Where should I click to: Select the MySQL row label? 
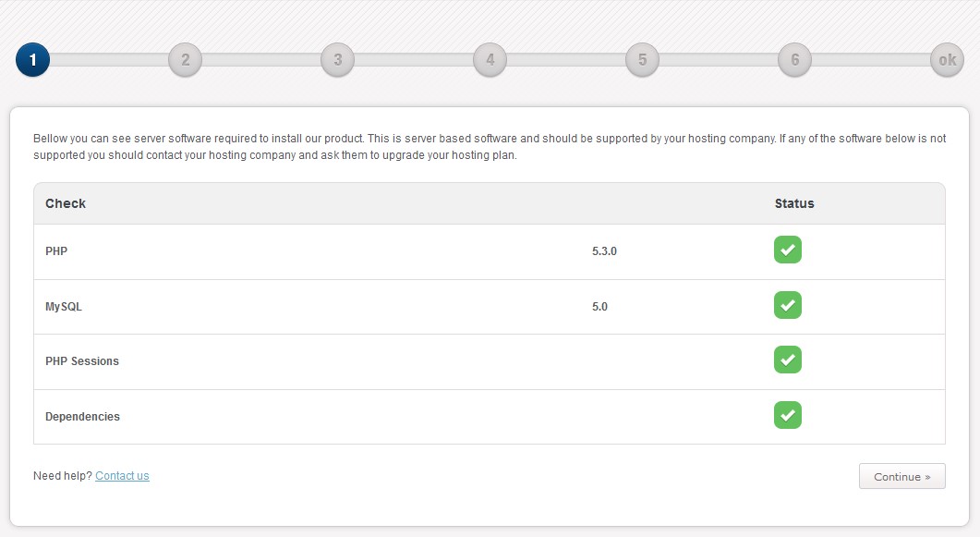pyautogui.click(x=64, y=307)
